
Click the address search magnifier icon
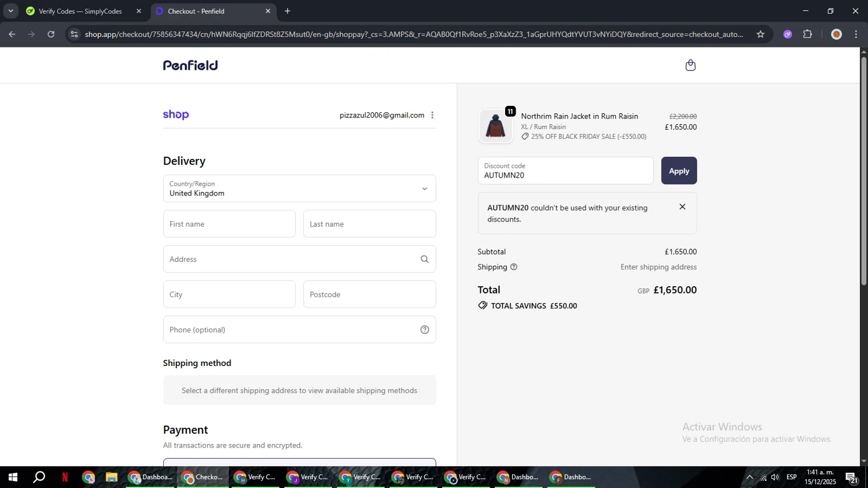pos(424,259)
